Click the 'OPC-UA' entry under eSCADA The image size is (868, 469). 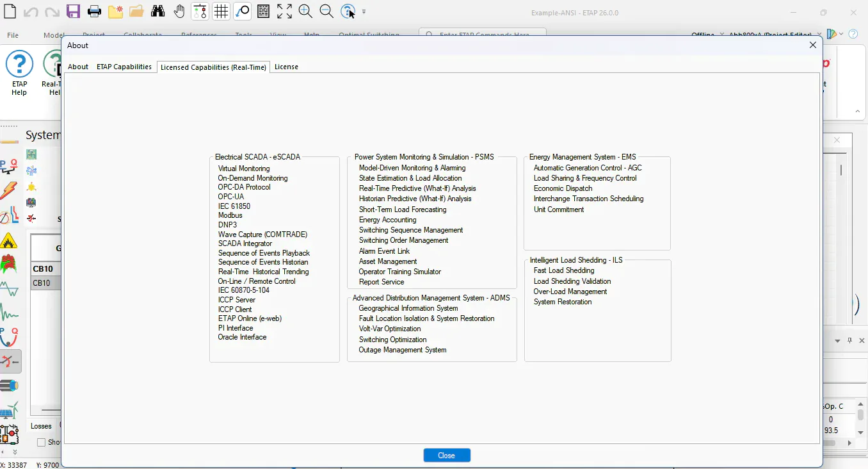click(230, 197)
